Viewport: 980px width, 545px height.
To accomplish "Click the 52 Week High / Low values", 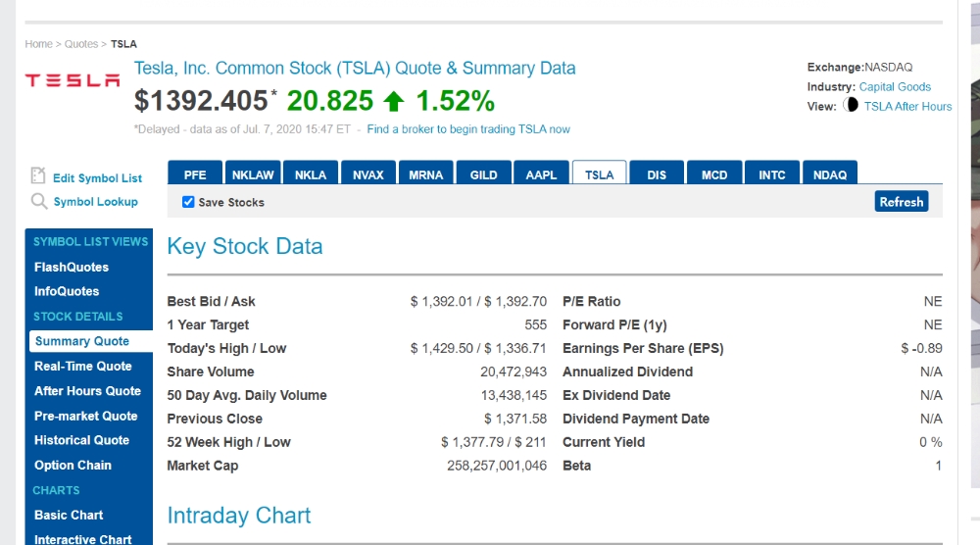I will click(494, 442).
